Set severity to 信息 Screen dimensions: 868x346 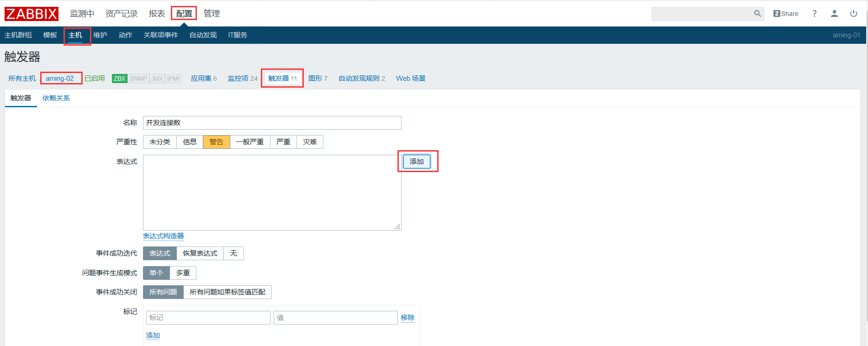(x=190, y=142)
